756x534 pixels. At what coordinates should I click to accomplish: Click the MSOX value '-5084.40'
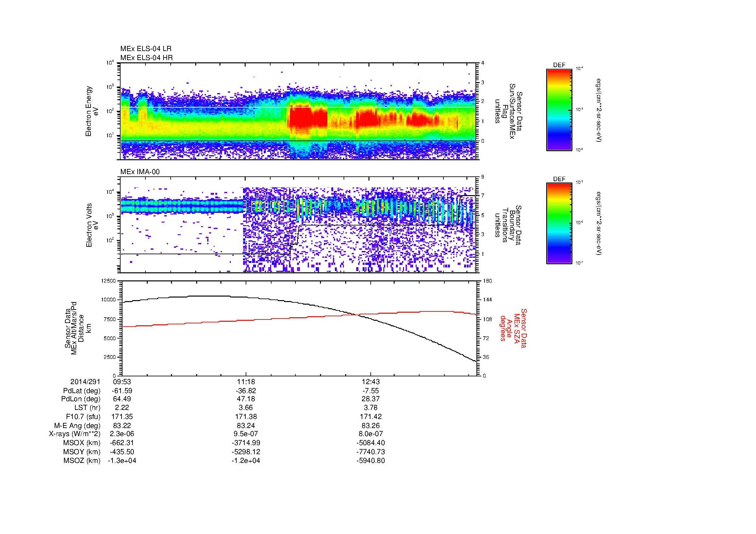tap(371, 443)
